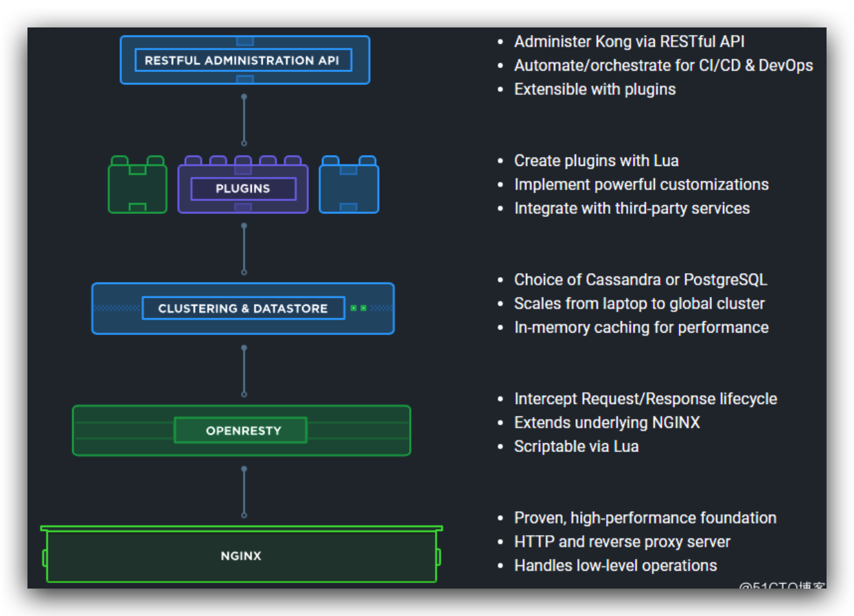Select the purple PLUGINS brick
Image resolution: width=854 pixels, height=616 pixels.
243,189
